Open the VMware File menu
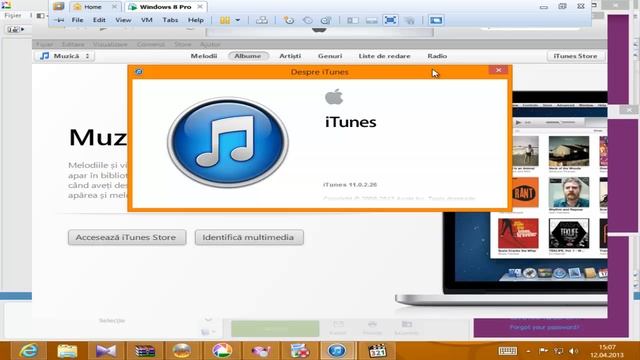 [77, 20]
